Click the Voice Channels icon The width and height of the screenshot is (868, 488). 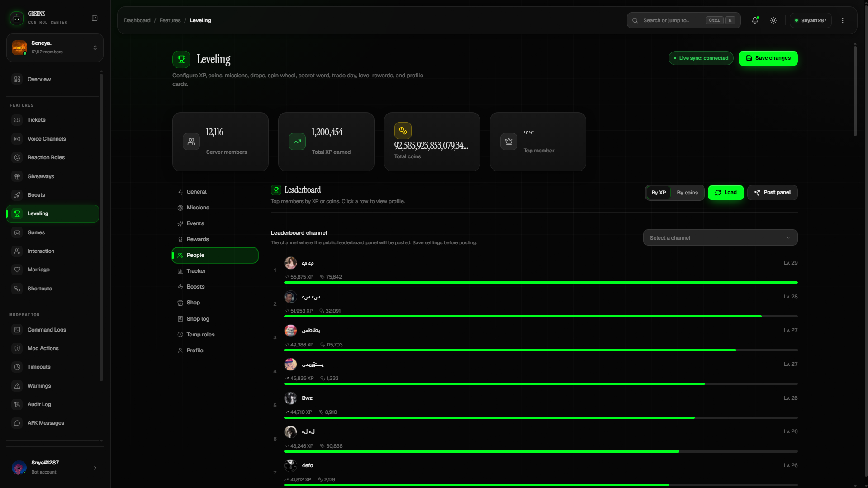(x=17, y=139)
